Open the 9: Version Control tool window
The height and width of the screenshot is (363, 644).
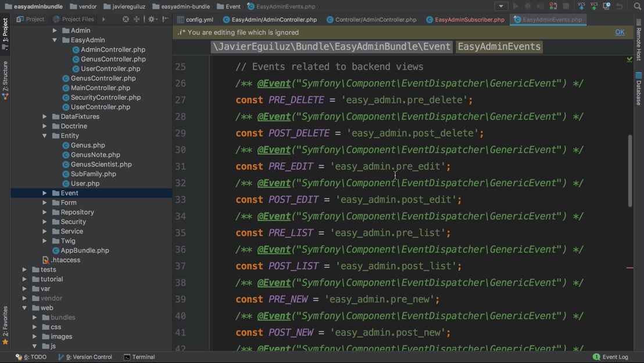(85, 357)
